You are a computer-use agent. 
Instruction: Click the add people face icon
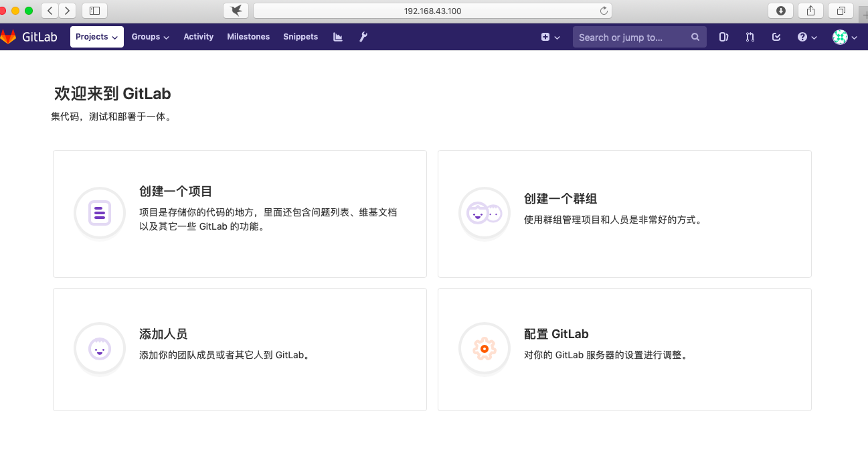pos(100,349)
